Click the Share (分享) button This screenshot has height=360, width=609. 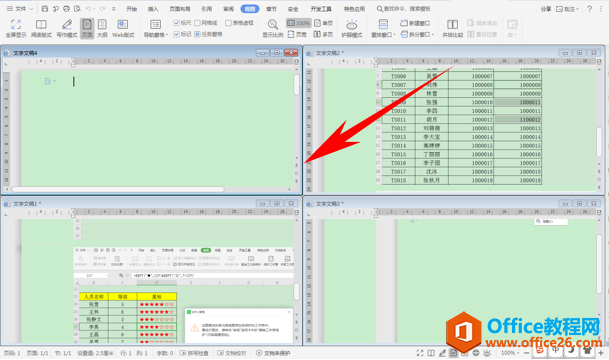click(x=546, y=9)
